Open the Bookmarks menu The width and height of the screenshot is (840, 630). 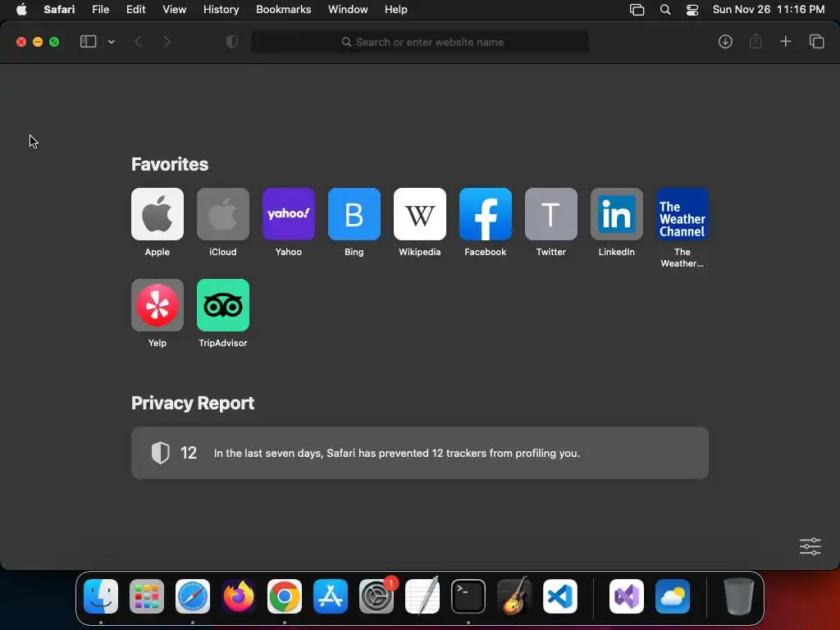point(283,10)
